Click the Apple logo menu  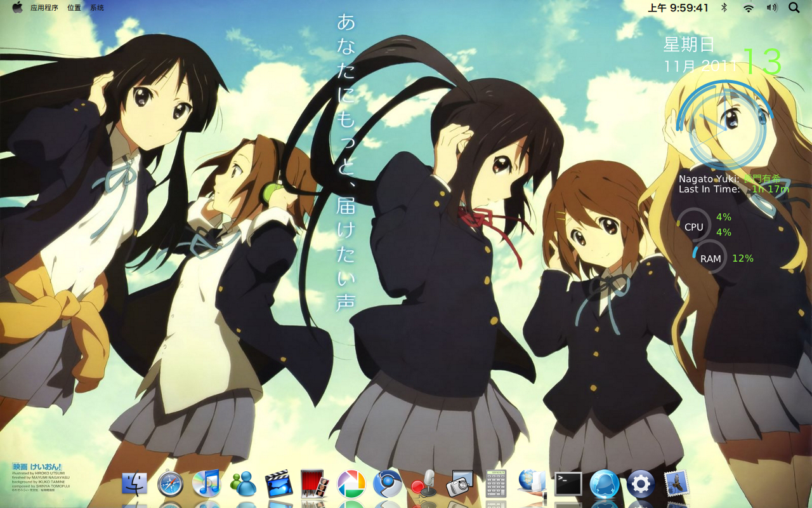pyautogui.click(x=17, y=7)
